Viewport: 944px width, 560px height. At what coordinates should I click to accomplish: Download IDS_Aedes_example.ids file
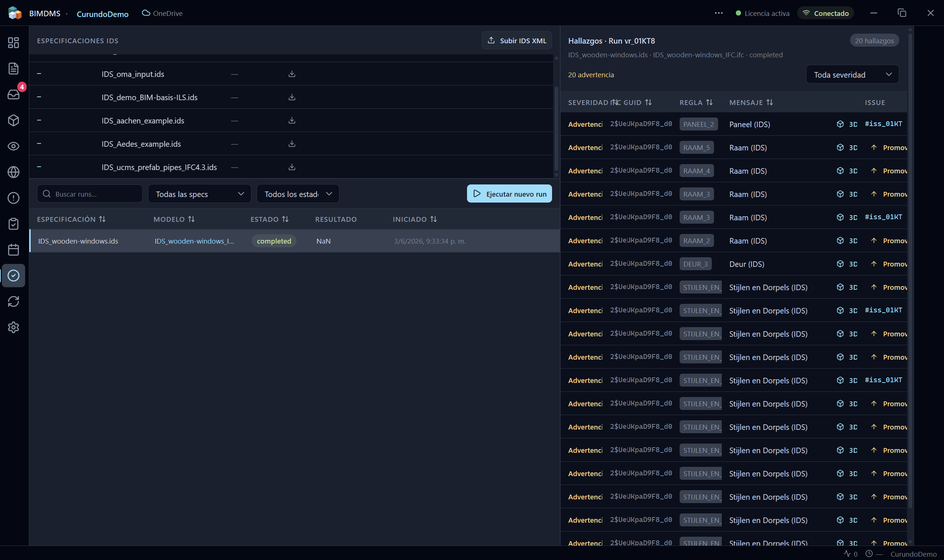point(292,144)
